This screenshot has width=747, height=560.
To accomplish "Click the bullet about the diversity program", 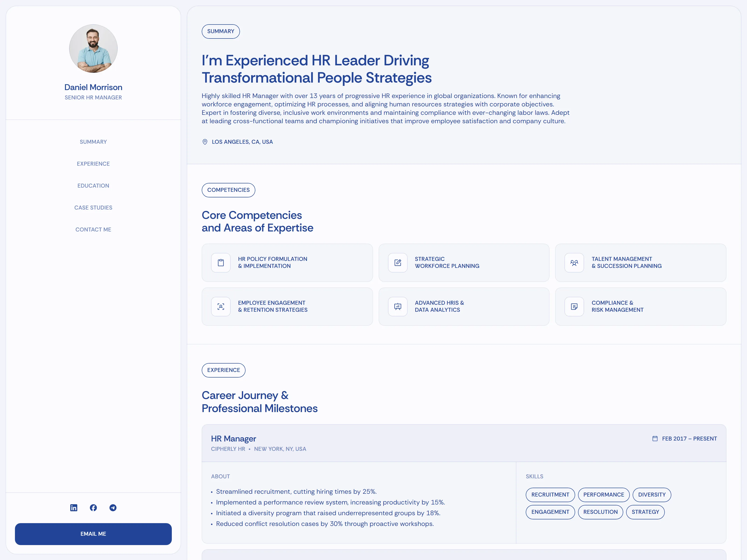I will (328, 513).
